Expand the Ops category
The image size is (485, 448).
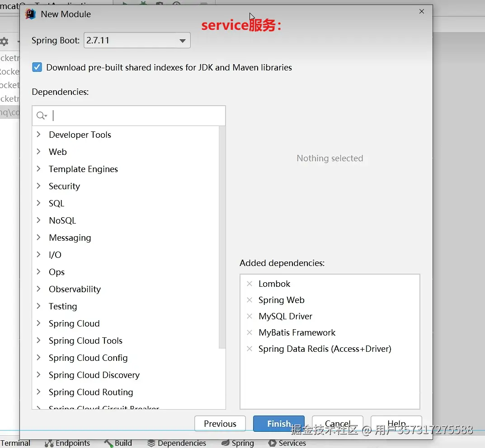tap(39, 271)
